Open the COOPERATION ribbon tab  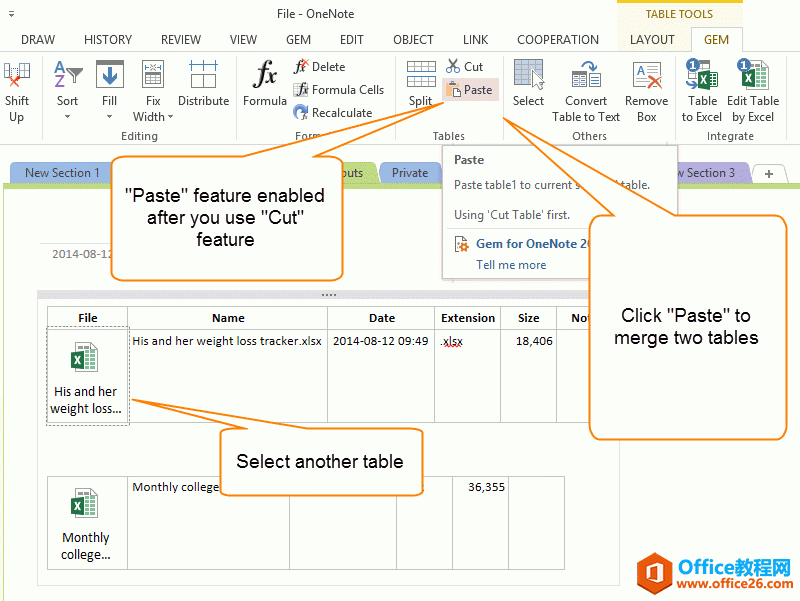click(x=558, y=40)
